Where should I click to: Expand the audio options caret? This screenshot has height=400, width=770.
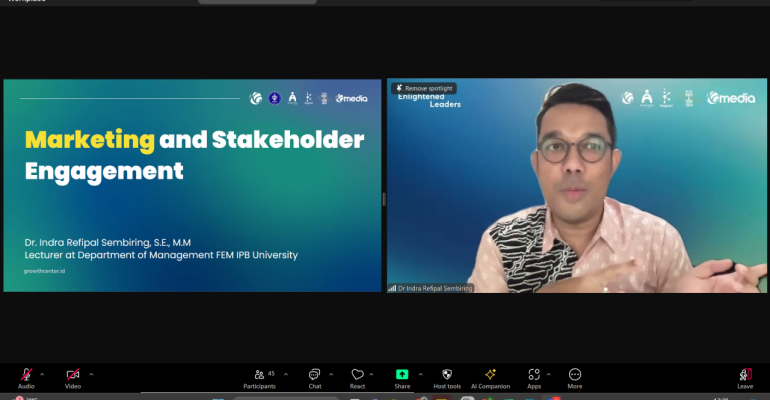(42, 374)
